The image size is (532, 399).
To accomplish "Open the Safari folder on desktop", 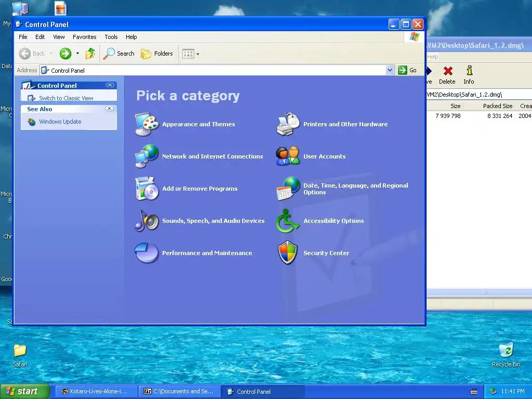I will point(20,355).
